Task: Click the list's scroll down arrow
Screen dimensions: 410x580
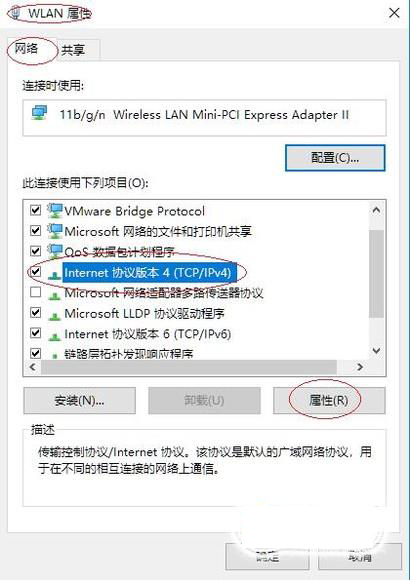Action: [x=376, y=350]
